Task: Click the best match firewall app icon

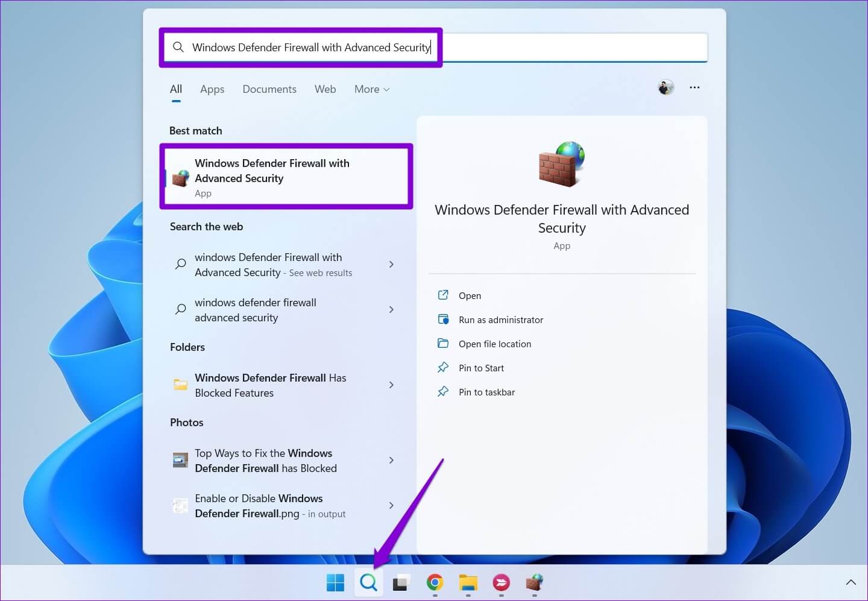Action: pos(180,177)
